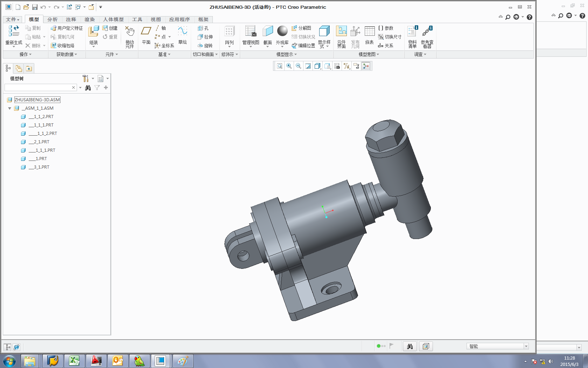
Task: Toggle annotation display in graphics toolbar
Action: point(356,66)
